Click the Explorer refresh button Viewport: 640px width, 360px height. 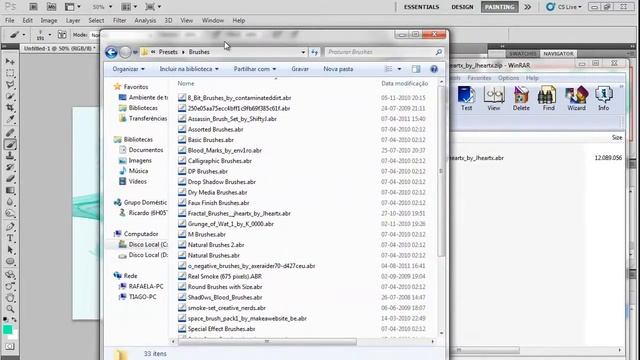pyautogui.click(x=314, y=52)
